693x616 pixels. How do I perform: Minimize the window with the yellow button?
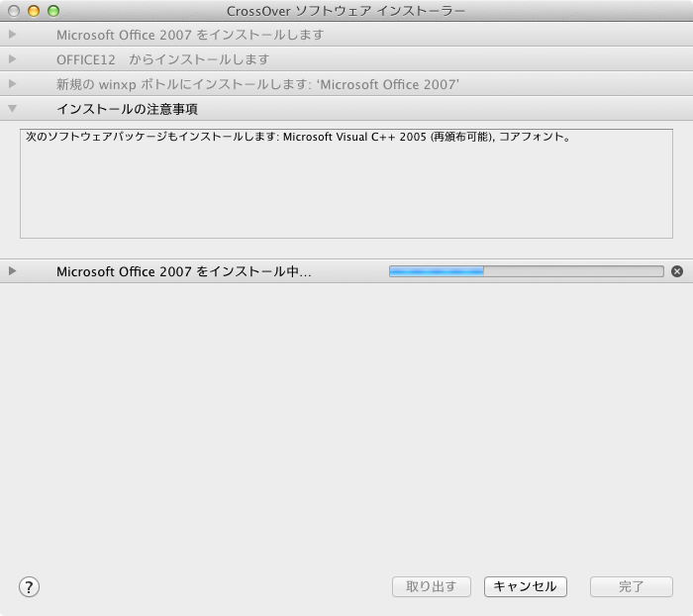tap(34, 11)
